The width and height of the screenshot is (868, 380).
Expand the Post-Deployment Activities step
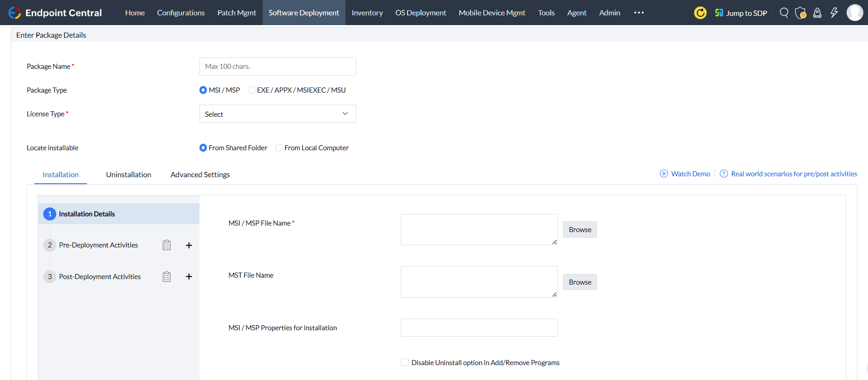click(99, 277)
